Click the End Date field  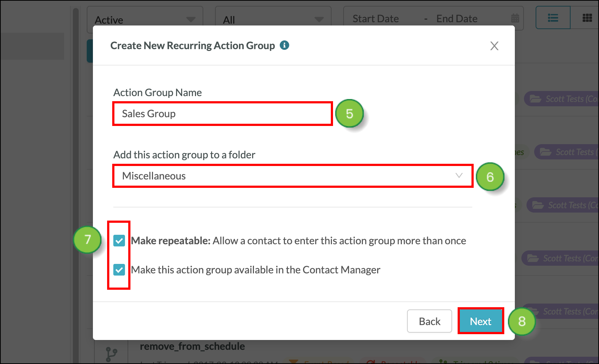coord(457,19)
